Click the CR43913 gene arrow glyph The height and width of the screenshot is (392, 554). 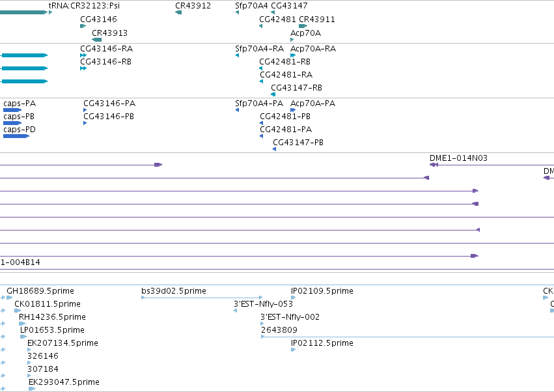tap(97, 40)
